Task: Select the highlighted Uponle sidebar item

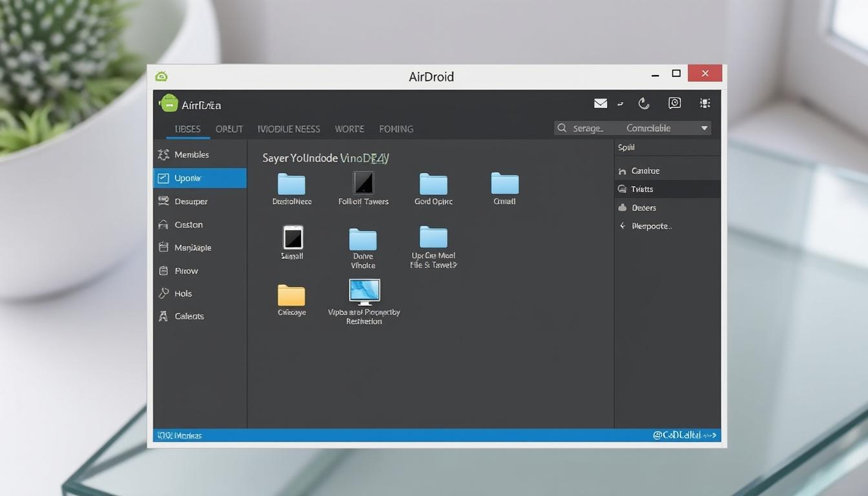Action: [200, 178]
